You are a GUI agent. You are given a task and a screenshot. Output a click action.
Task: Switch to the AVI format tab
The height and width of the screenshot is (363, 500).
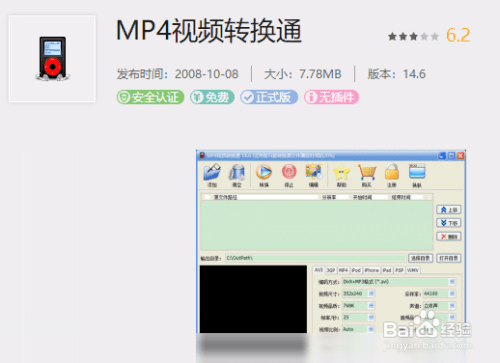tap(319, 270)
